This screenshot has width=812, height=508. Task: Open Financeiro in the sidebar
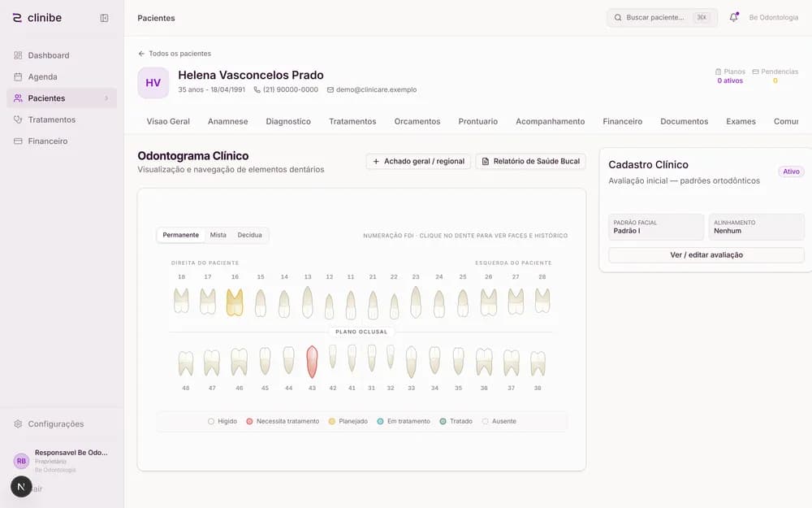(x=62, y=141)
